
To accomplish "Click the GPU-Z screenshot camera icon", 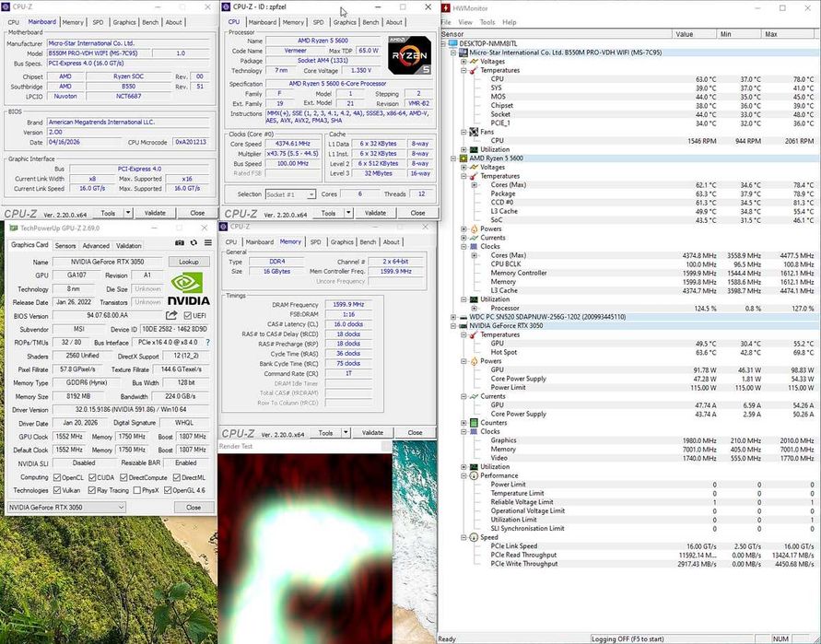I will click(180, 243).
